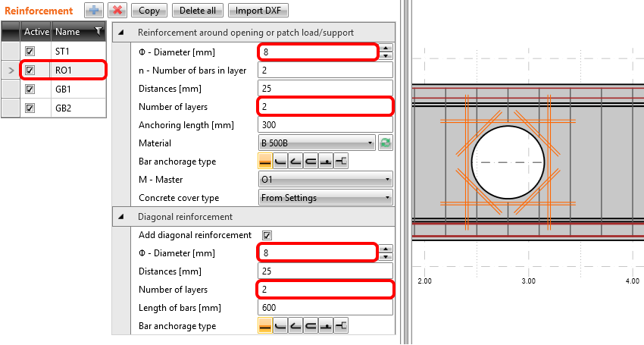644x345 pixels.
Task: Select third anchorage icon in Diagonal reinforcement section
Action: (295, 326)
